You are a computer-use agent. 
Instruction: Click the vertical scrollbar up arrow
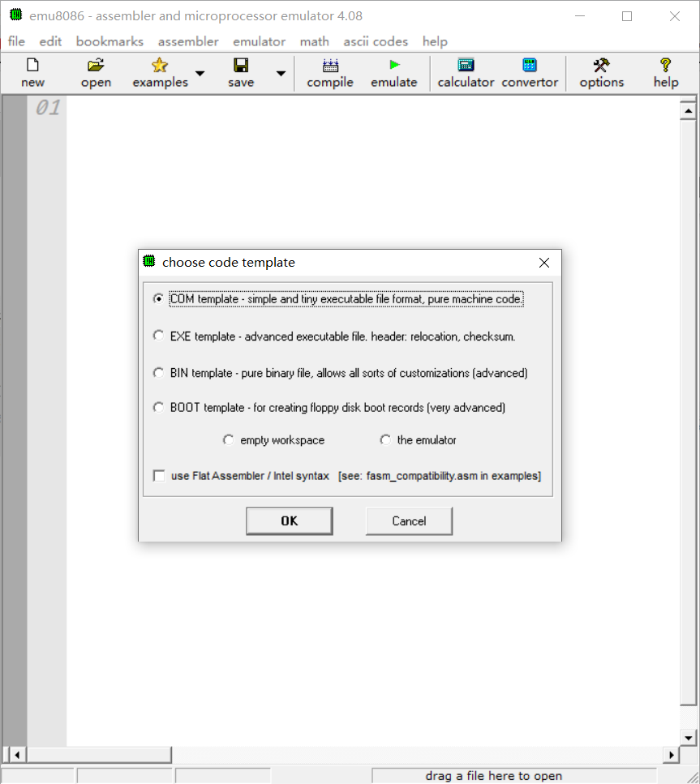coord(688,111)
